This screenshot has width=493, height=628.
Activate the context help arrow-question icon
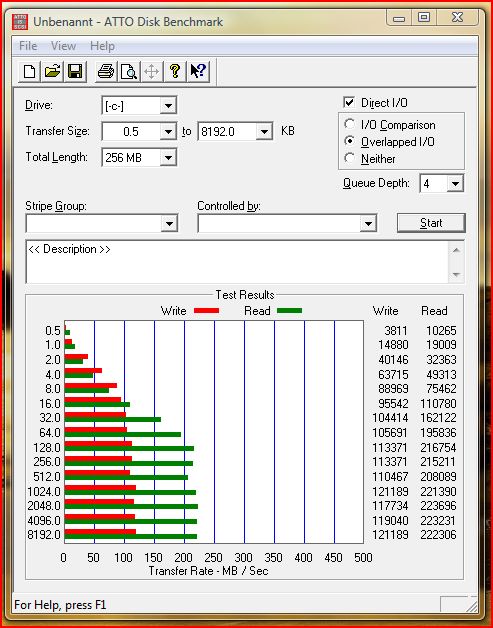[198, 72]
